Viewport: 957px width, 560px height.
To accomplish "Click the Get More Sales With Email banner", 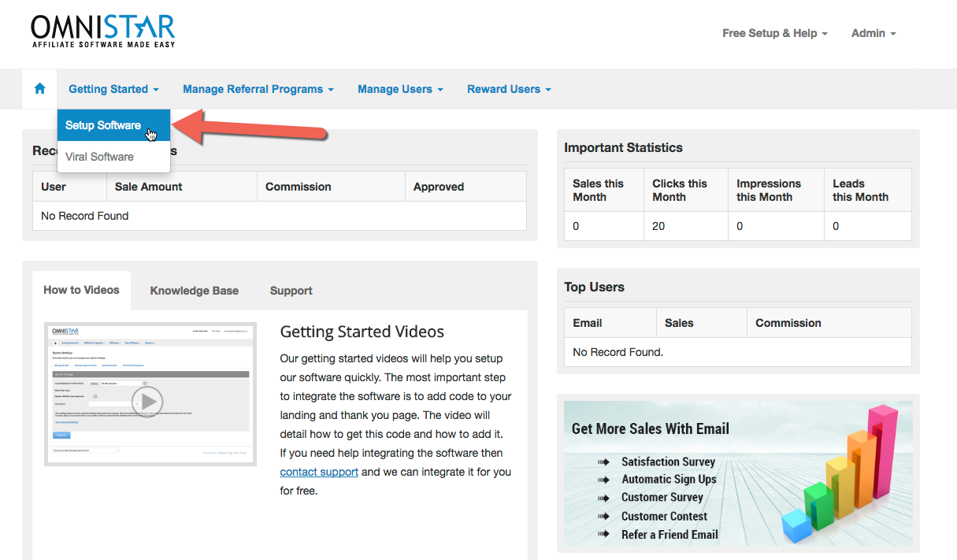I will (x=651, y=429).
